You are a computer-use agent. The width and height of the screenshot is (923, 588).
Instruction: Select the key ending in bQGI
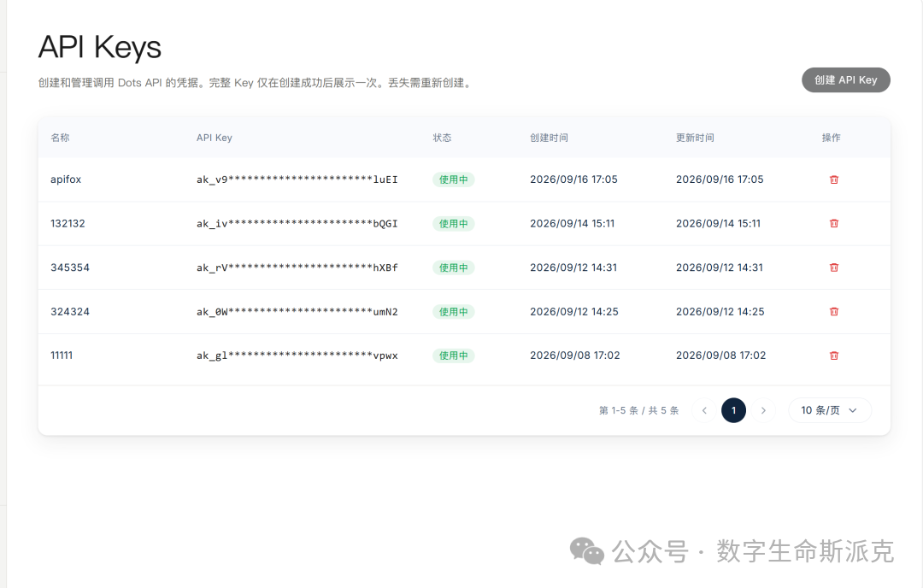click(297, 224)
